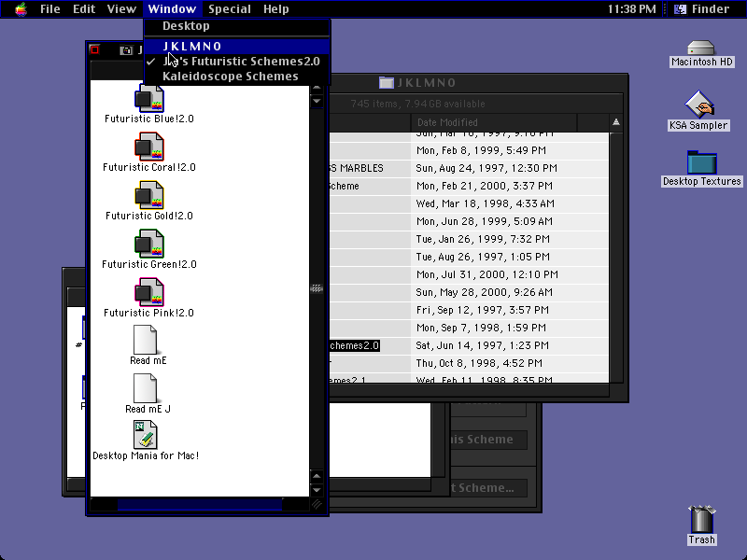This screenshot has width=747, height=560.
Task: Select the Read mE document icon
Action: click(146, 340)
